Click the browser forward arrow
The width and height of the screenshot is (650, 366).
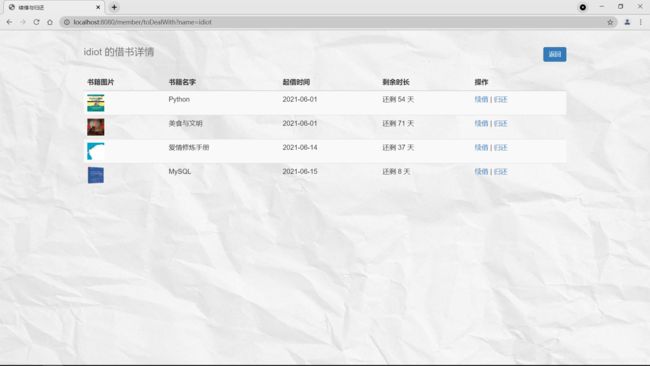tap(23, 22)
